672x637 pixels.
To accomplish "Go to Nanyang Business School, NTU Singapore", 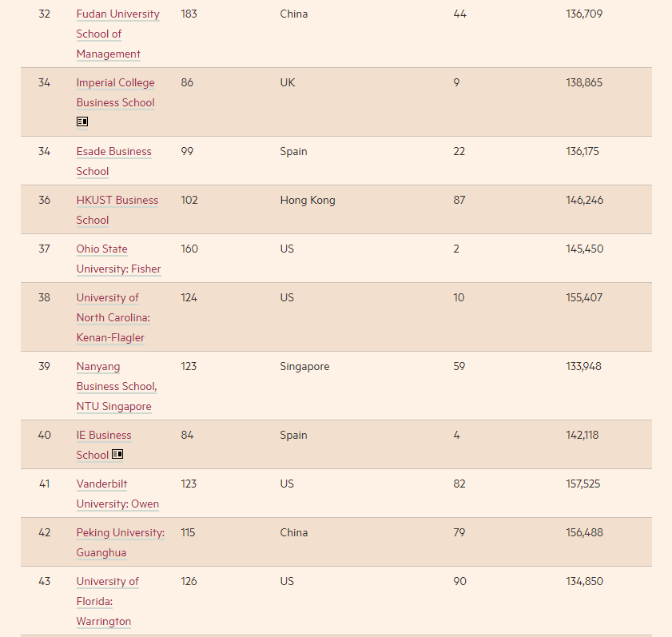I will [116, 386].
